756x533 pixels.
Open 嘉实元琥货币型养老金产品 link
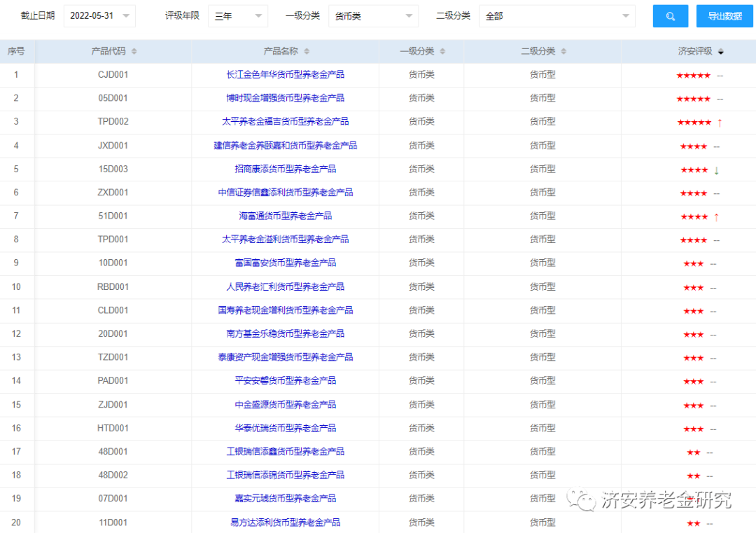point(286,498)
